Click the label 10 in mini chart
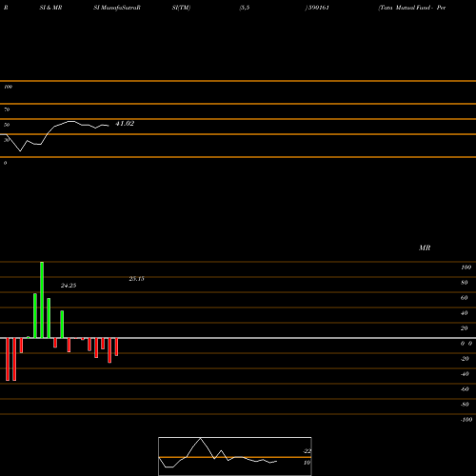 pos(307,463)
